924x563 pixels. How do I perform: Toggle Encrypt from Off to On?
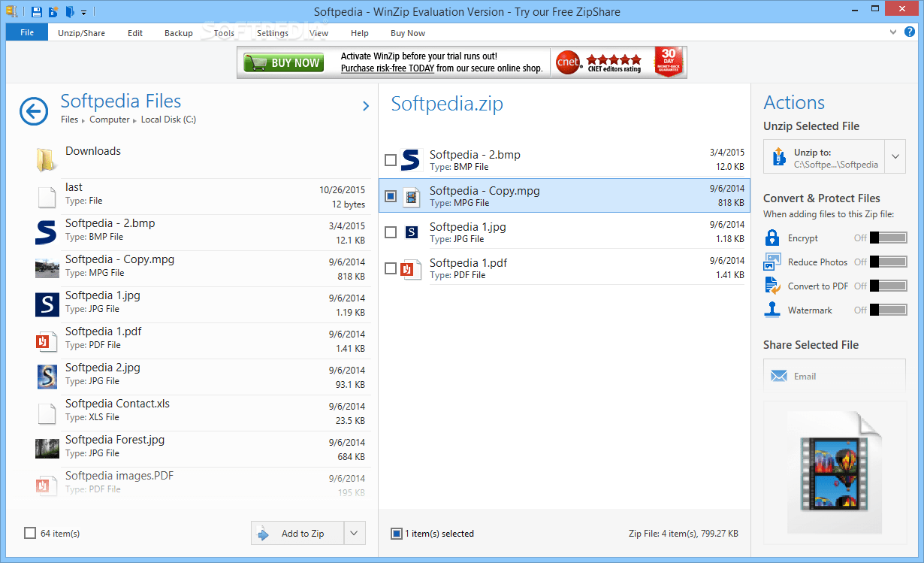[889, 238]
